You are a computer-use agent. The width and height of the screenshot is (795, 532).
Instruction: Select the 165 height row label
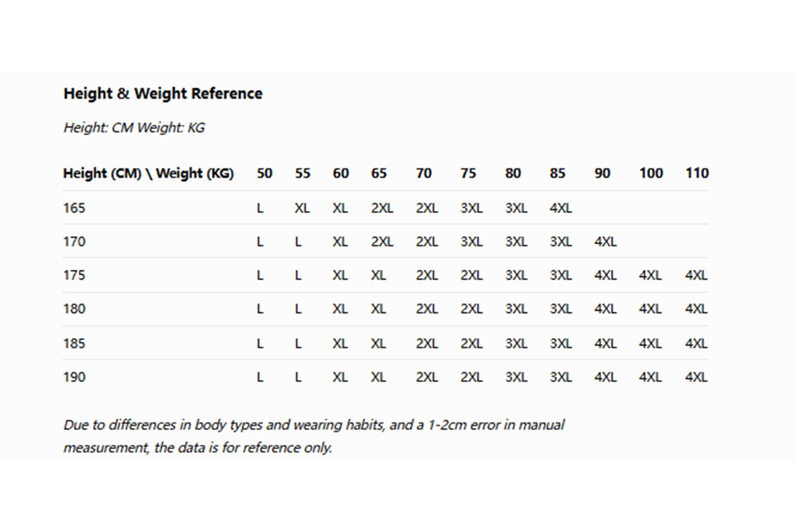pos(74,208)
